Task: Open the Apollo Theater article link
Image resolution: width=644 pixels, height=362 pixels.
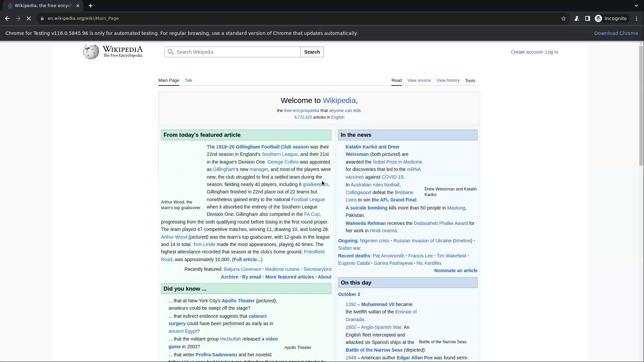Action: [238, 301]
